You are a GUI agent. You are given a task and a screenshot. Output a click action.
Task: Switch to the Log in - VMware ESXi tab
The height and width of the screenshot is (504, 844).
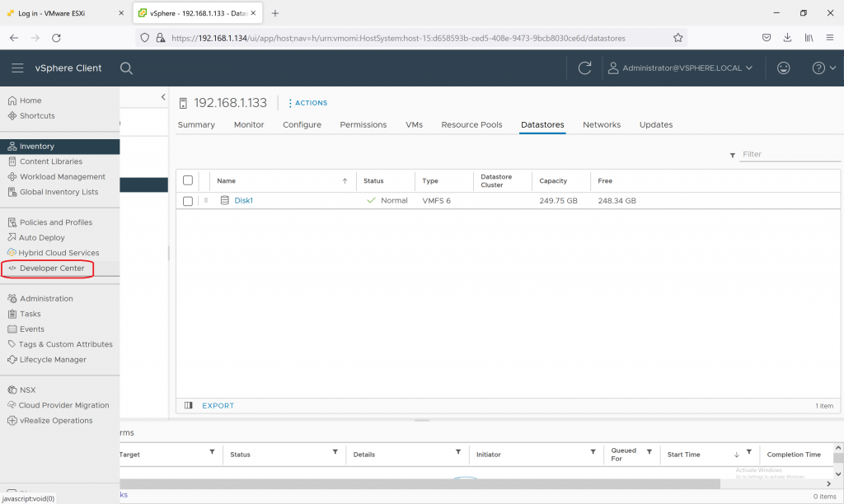coord(66,13)
